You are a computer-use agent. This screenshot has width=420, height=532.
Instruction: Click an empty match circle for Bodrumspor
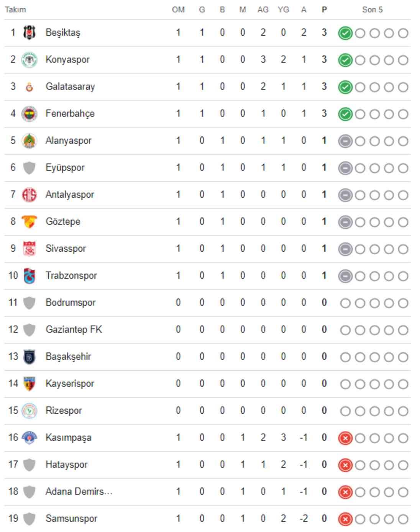[345, 302]
